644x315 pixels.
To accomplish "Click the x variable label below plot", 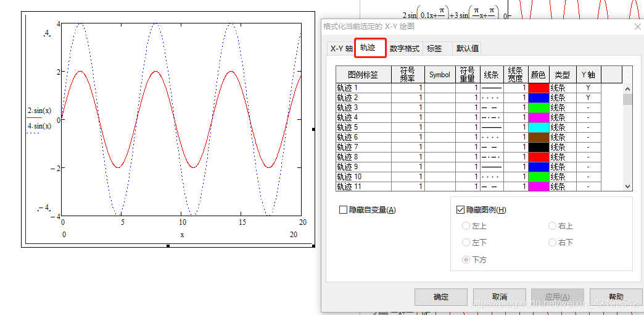I will click(x=182, y=235).
